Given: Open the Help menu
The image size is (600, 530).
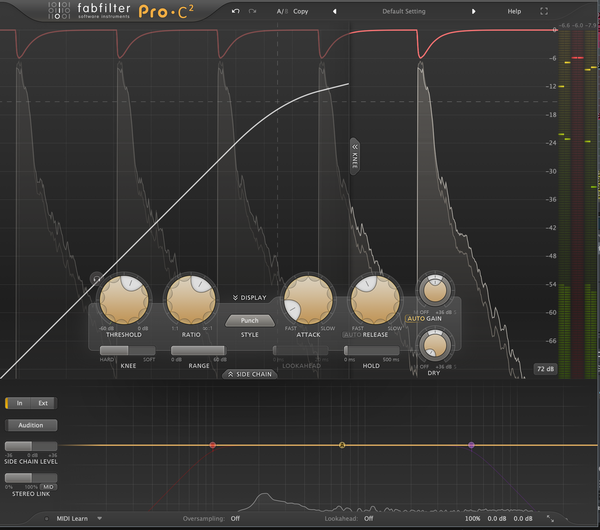Looking at the screenshot, I should coord(514,11).
